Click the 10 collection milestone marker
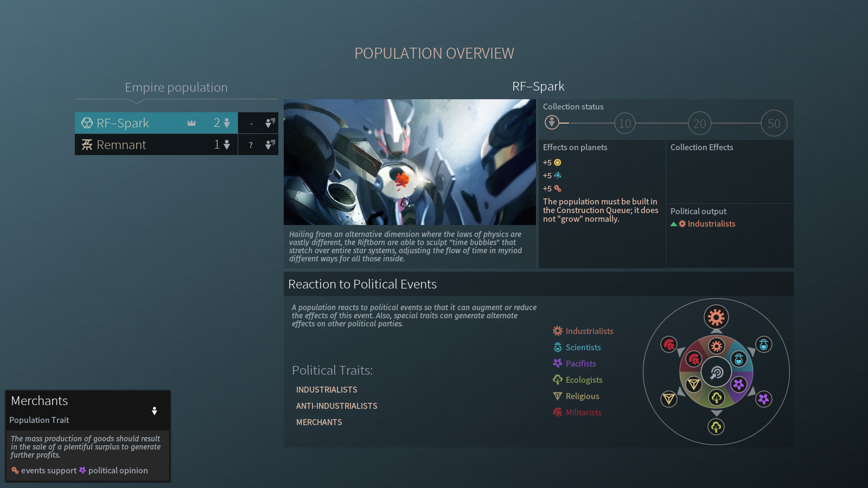This screenshot has width=868, height=488. [625, 124]
